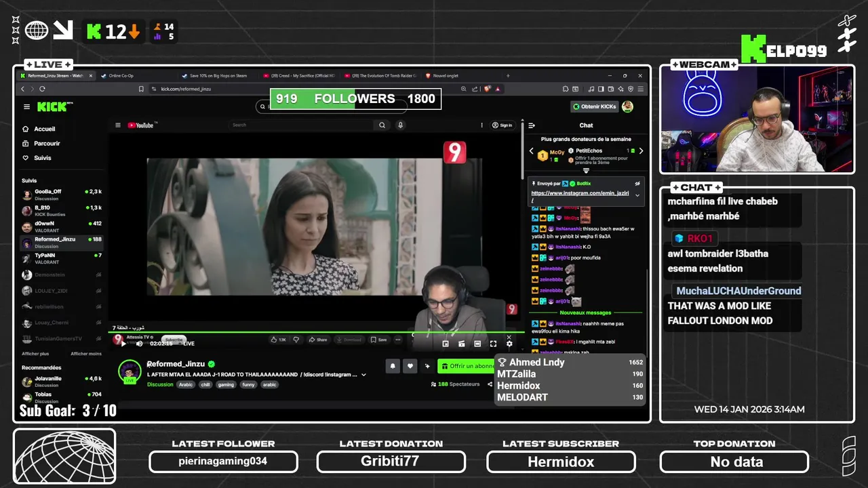Click the Offrir un abonnement button

[467, 366]
